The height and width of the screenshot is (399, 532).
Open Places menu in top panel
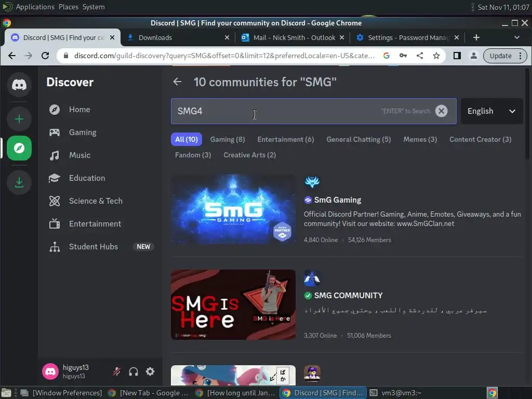click(68, 7)
